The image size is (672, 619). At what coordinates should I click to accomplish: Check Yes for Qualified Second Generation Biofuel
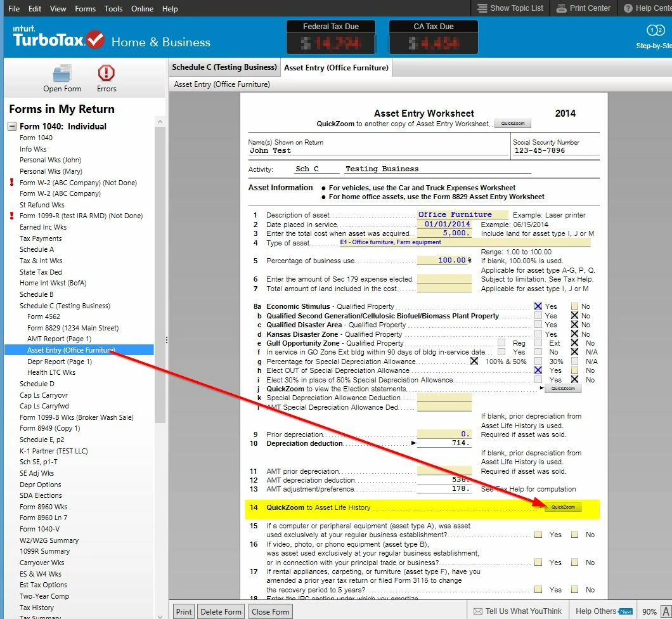click(x=538, y=315)
